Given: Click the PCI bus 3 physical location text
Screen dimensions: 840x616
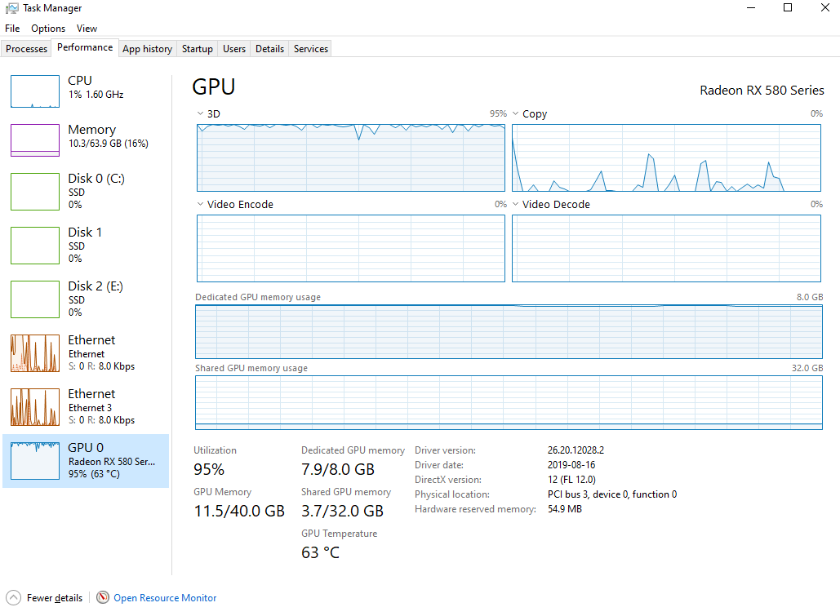Looking at the screenshot, I should click(x=611, y=494).
